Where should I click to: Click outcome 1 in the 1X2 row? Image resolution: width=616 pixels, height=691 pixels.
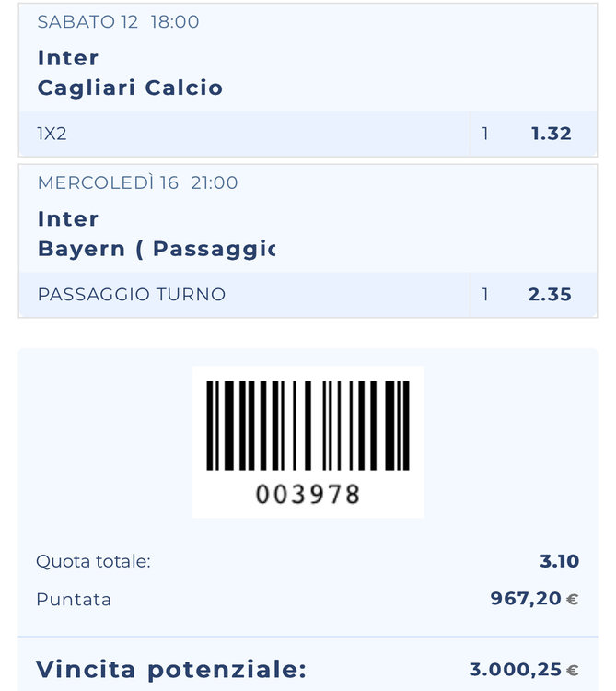point(485,134)
